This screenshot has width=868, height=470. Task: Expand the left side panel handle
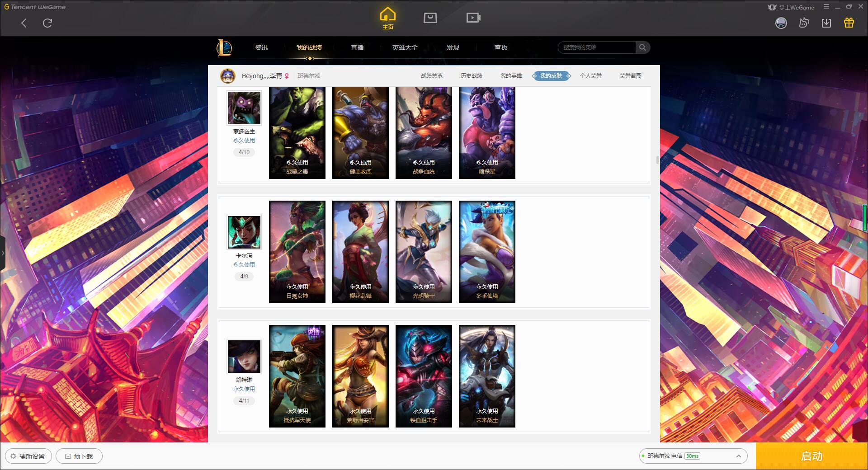(3, 253)
